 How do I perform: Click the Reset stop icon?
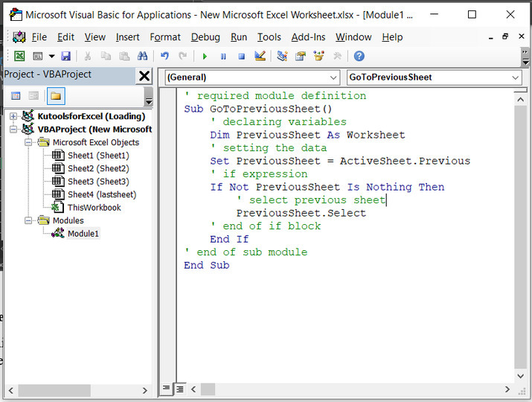[242, 57]
